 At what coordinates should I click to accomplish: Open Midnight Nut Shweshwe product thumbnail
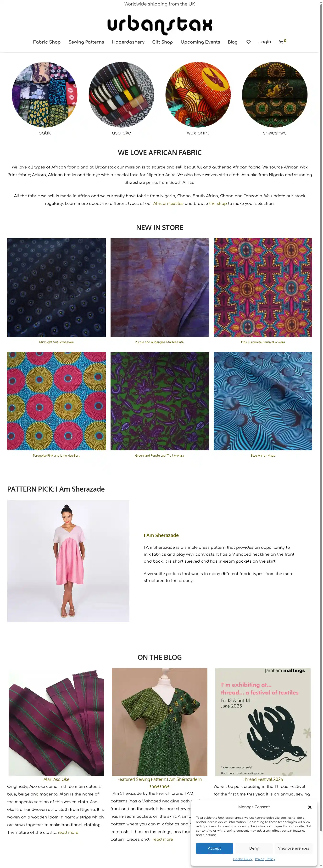click(56, 287)
